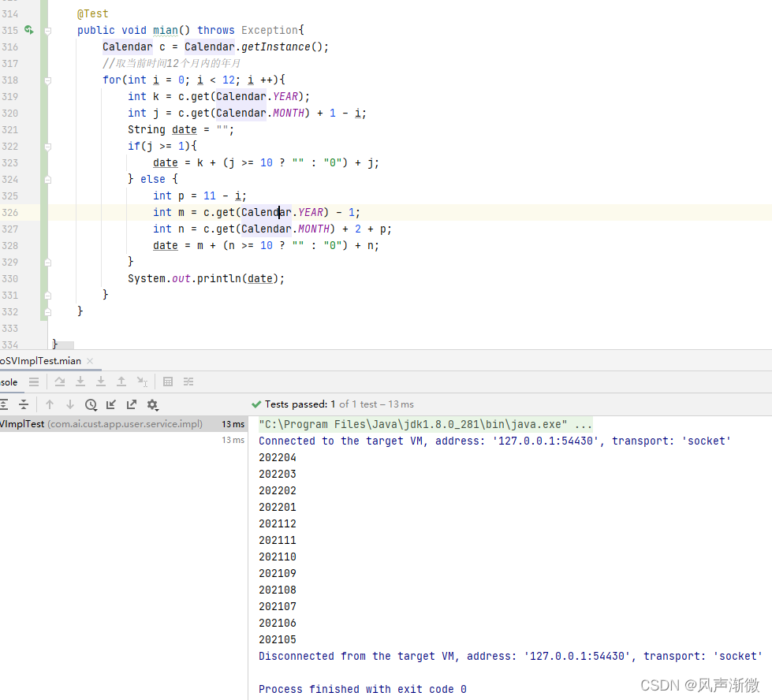The height and width of the screenshot is (700, 772).
Task: Click the Step Into debugger icon
Action: (x=80, y=382)
